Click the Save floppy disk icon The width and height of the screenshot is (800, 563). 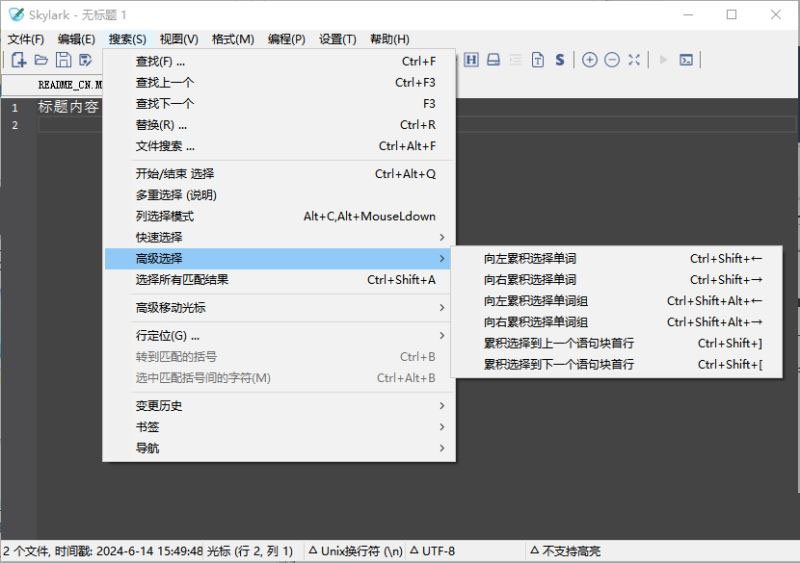(63, 60)
